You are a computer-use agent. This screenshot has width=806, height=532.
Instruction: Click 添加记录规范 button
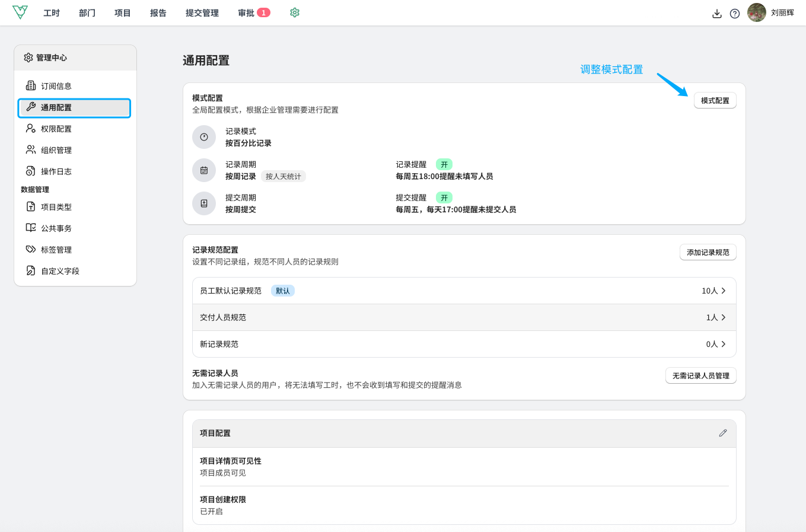[708, 253]
